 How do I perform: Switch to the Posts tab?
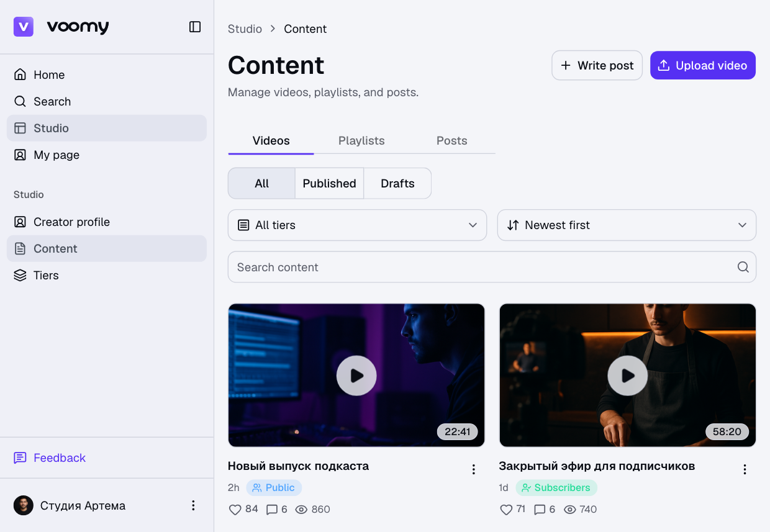tap(451, 140)
